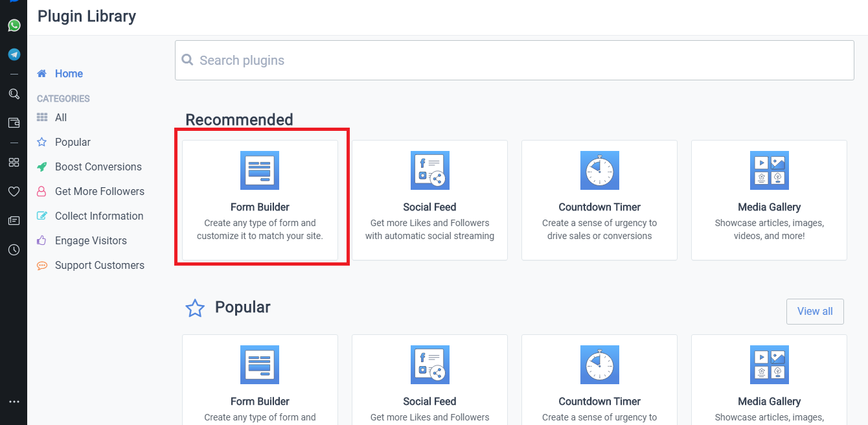Click the Recommended section heading

click(239, 120)
